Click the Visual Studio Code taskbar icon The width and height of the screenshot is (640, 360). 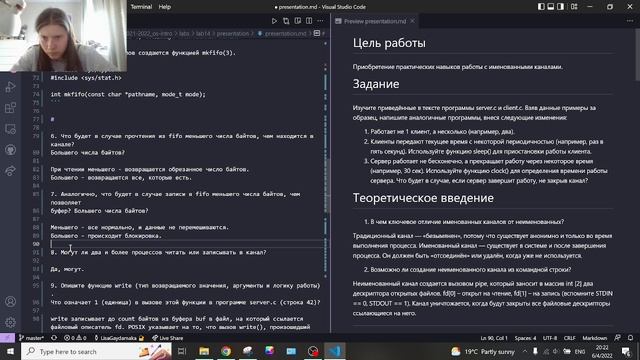pos(335,351)
